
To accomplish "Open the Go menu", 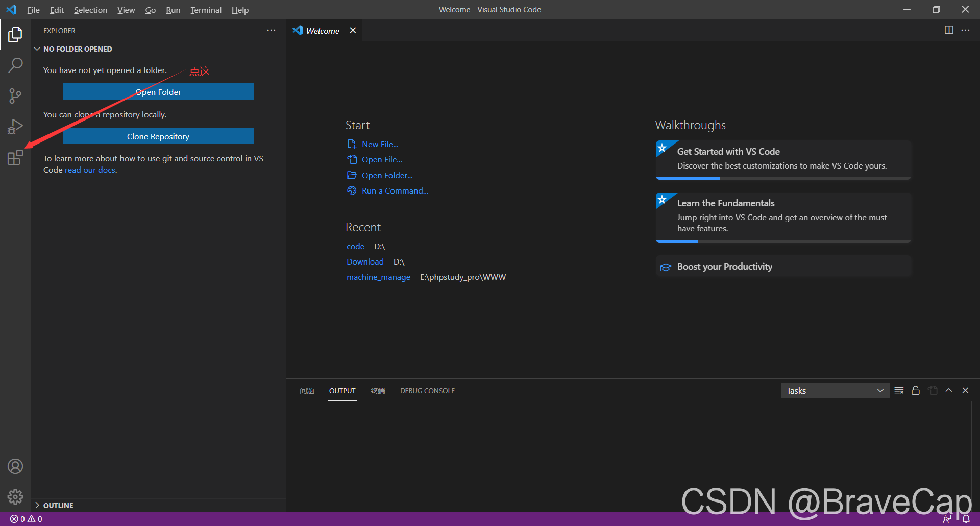I will [x=150, y=10].
